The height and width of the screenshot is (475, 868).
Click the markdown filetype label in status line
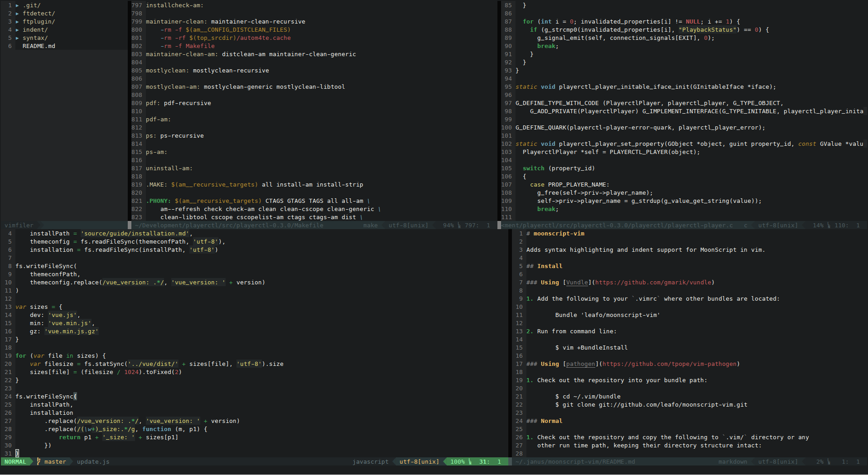point(733,462)
